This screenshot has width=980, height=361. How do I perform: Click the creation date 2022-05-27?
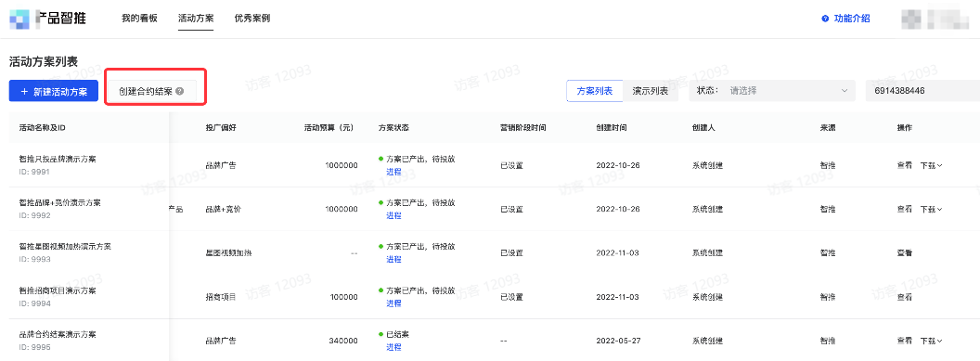pos(617,341)
